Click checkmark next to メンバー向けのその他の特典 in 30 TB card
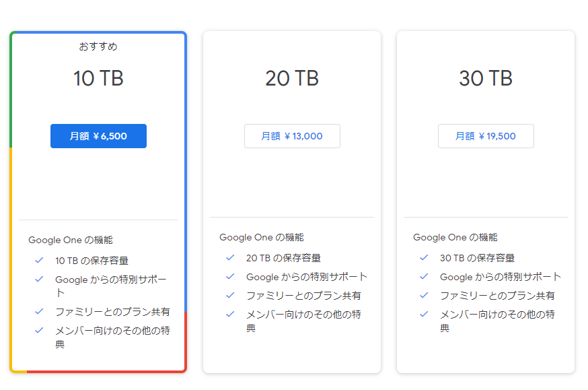Image resolution: width=588 pixels, height=390 pixels. 424,314
